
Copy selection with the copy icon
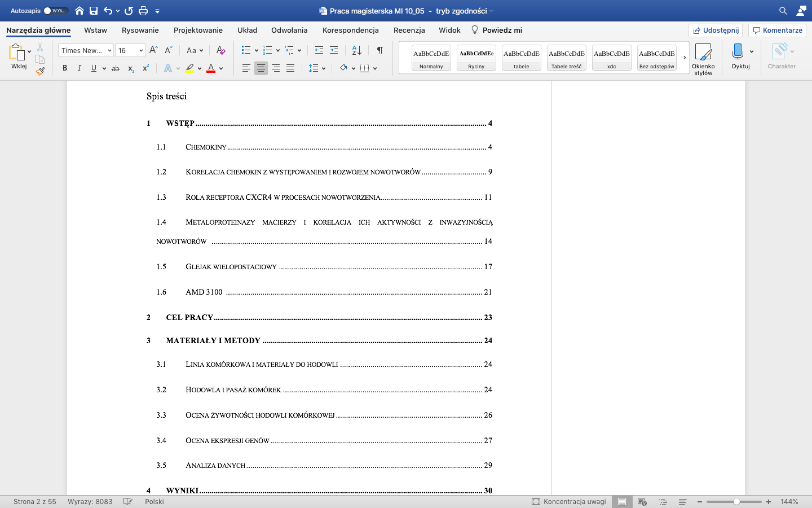pyautogui.click(x=40, y=59)
